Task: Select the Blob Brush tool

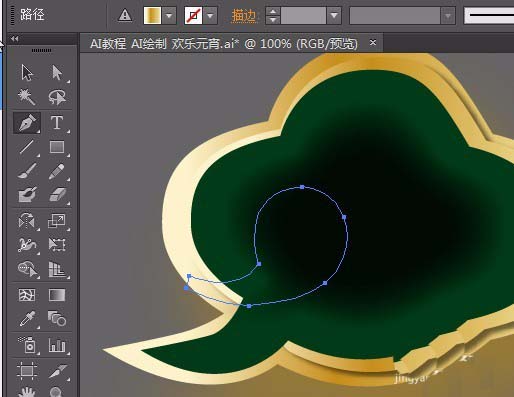Action: (x=27, y=195)
